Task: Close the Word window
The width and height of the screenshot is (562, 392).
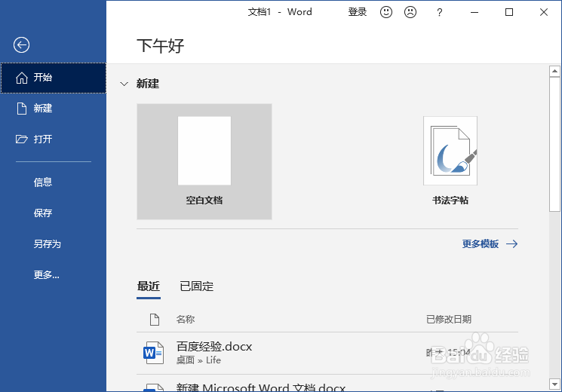Action: pos(544,12)
